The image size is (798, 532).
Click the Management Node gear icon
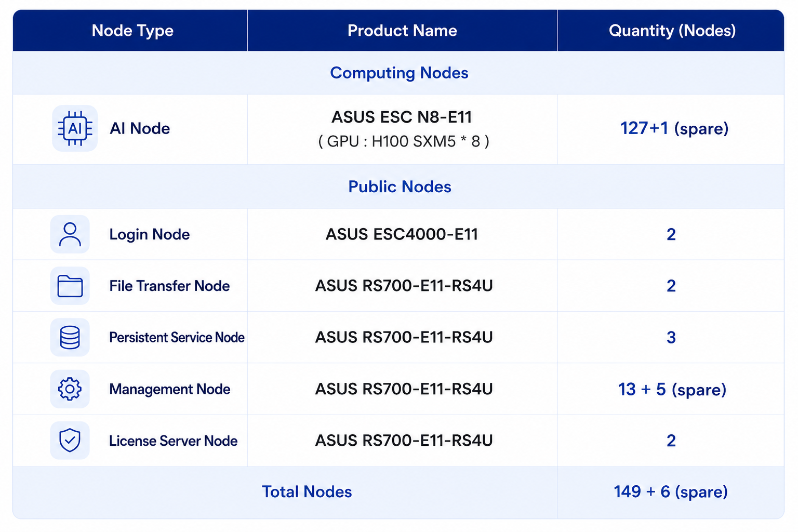click(70, 389)
